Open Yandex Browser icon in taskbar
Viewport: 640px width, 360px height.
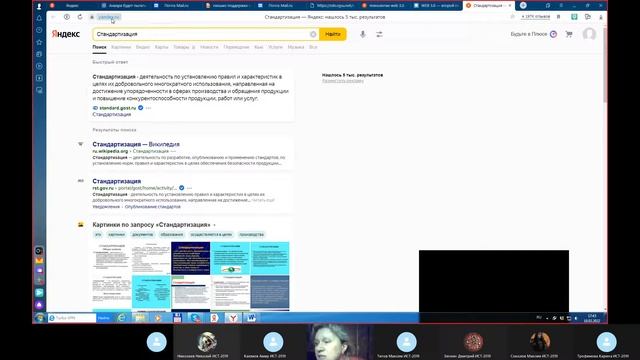pyautogui.click(x=233, y=318)
